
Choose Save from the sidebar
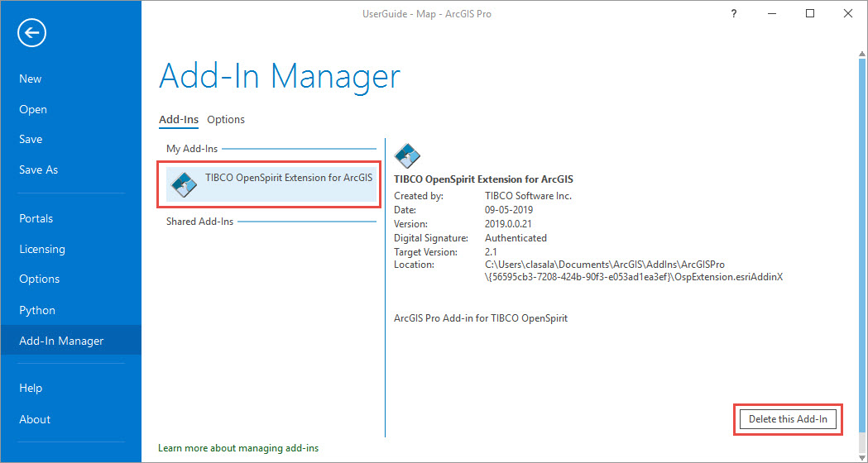[31, 140]
